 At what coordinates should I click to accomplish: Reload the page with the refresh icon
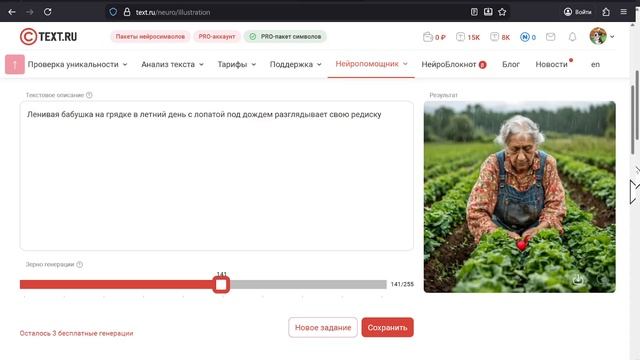tap(48, 12)
